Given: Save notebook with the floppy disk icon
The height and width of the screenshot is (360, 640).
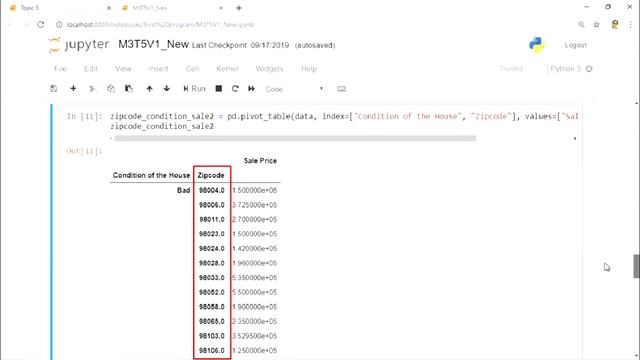Looking at the screenshot, I should (x=54, y=89).
